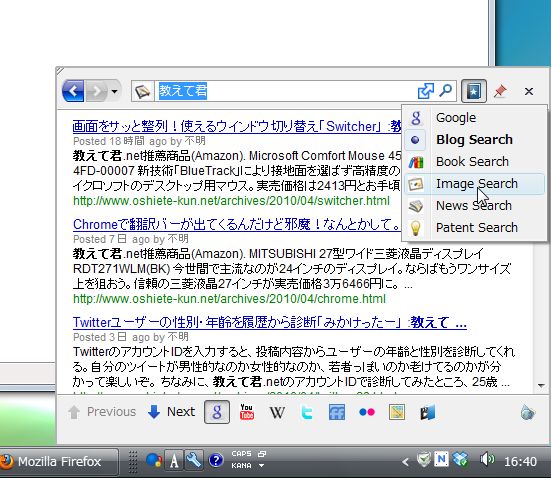551x478 pixels.
Task: Click the Dropbox tray icon
Action: click(x=460, y=459)
